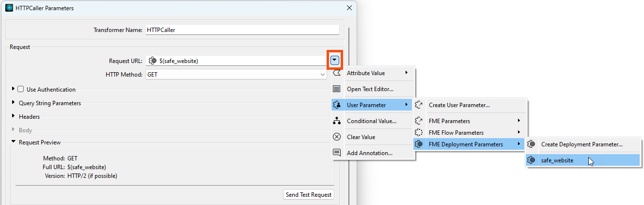Click the FME Flow Parameters icon
Viewport: 644px width, 205px height.
419,132
